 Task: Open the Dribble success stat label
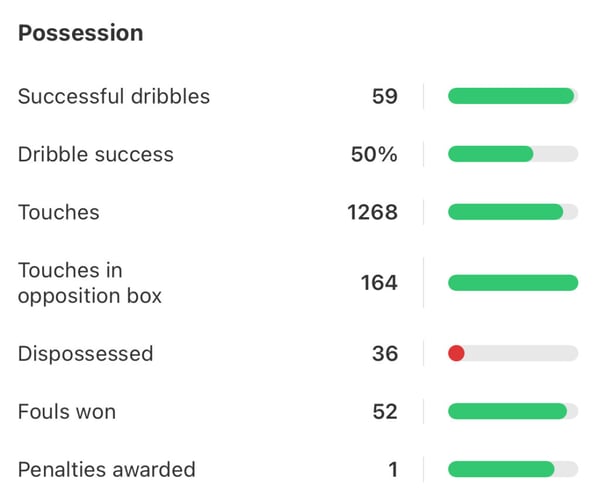point(96,154)
